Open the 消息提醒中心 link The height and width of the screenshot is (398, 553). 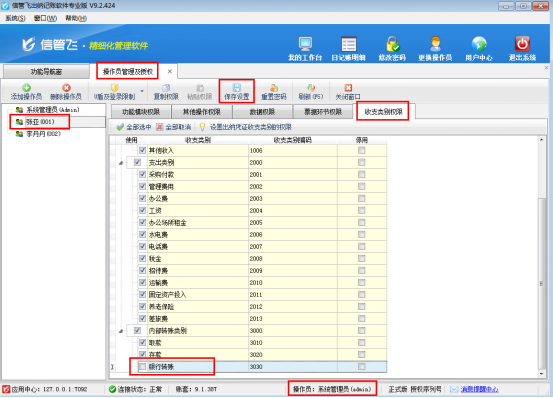click(479, 389)
